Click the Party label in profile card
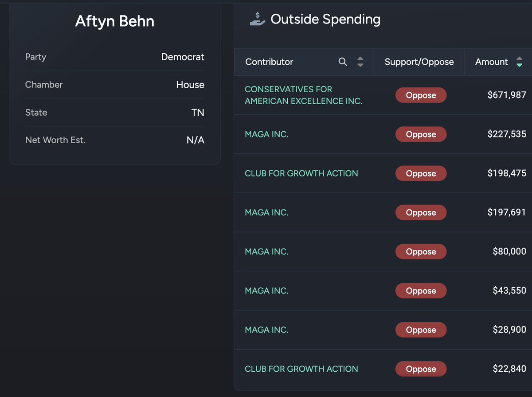The height and width of the screenshot is (397, 532). pyautogui.click(x=35, y=57)
